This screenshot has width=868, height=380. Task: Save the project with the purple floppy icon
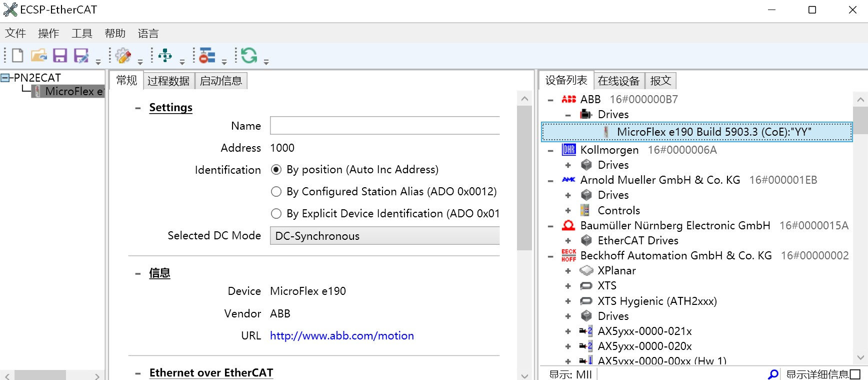pos(60,55)
